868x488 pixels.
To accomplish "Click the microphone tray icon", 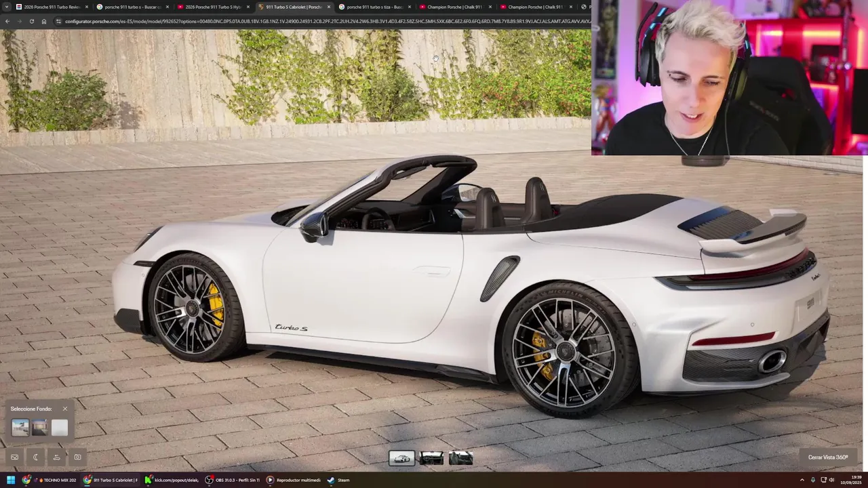I will [x=812, y=480].
